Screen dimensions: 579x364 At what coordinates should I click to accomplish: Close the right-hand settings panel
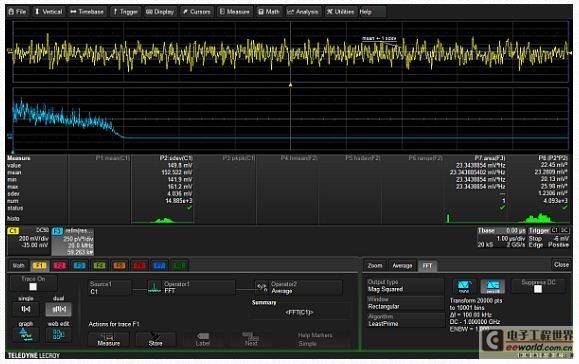click(561, 265)
